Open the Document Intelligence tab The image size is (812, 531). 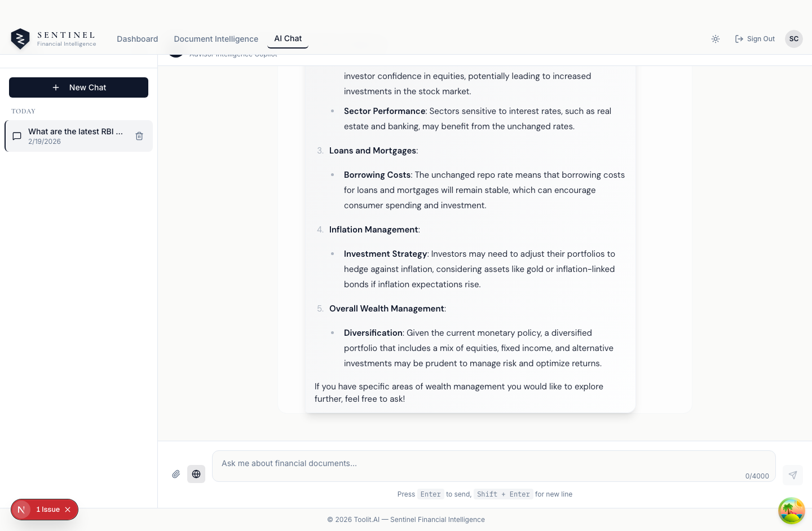click(x=216, y=39)
